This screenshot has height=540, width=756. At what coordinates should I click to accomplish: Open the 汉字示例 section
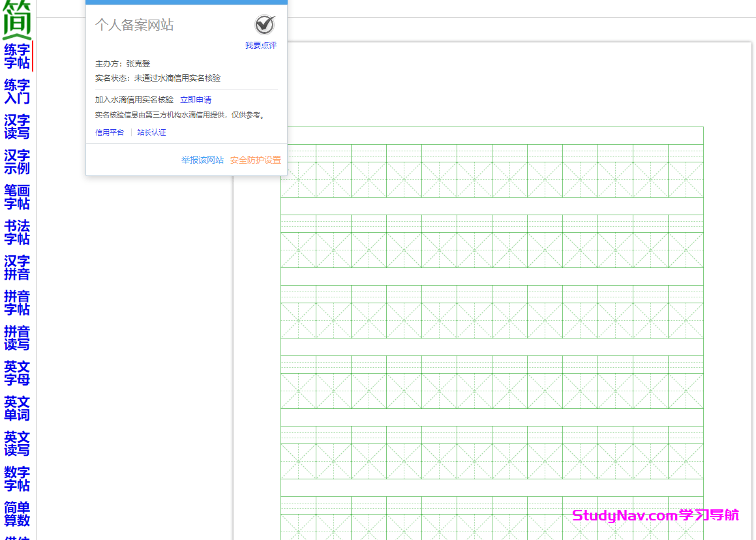point(17,162)
